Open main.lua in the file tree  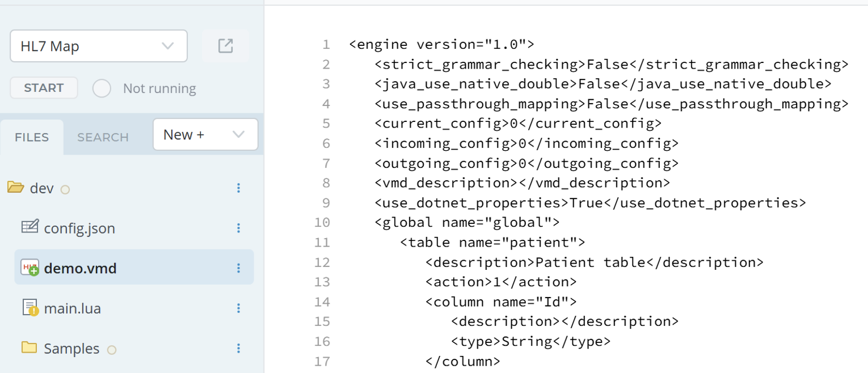(72, 308)
